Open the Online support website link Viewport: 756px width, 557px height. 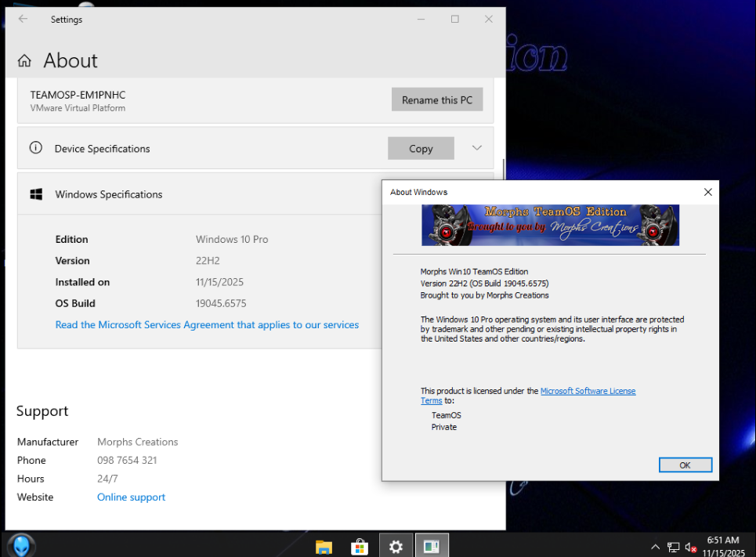(131, 497)
